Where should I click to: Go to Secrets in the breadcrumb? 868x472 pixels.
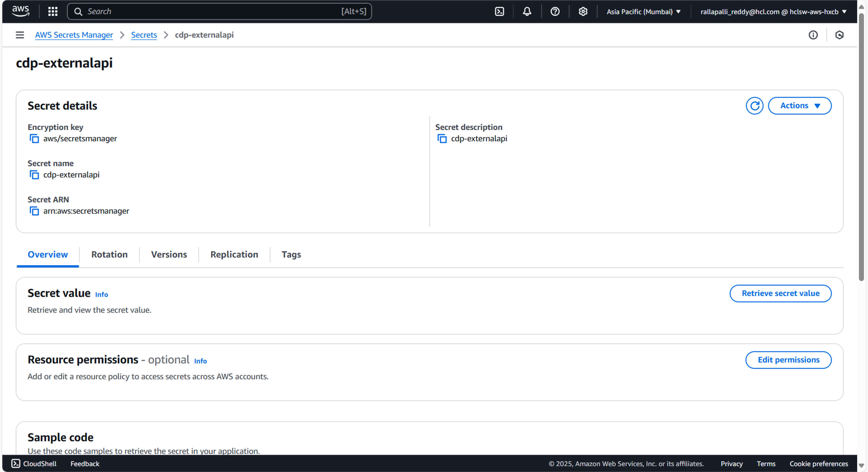pos(144,35)
